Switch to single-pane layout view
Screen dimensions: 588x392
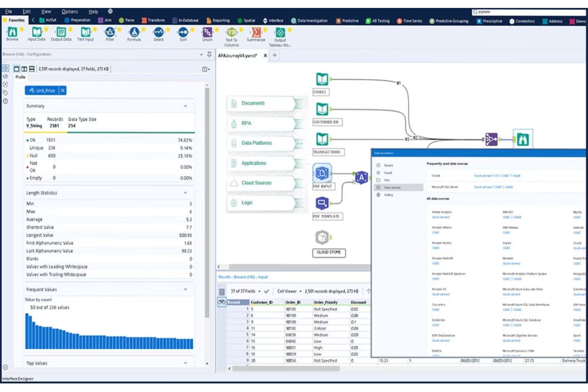point(17,69)
